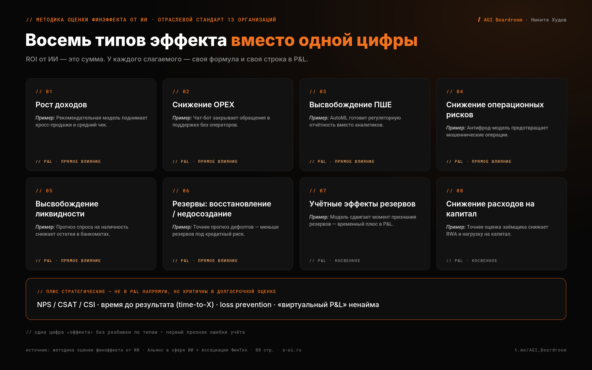Click the '// 07' card number

click(x=318, y=191)
